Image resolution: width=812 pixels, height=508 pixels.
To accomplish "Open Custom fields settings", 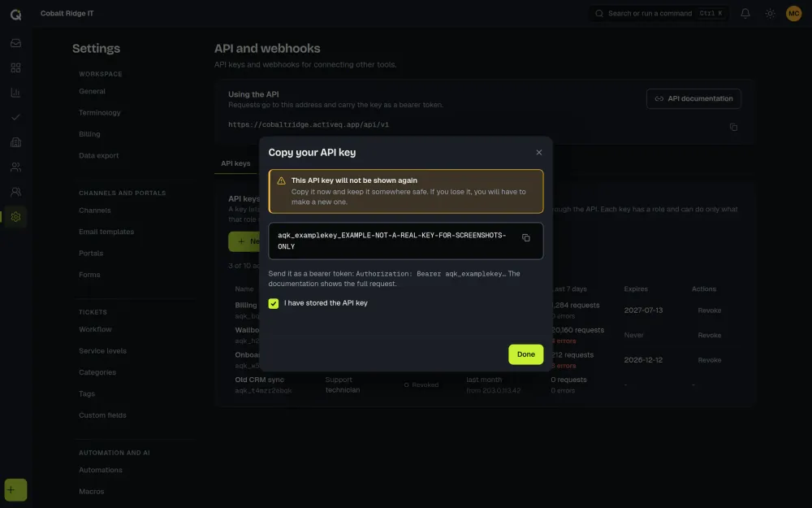I will pyautogui.click(x=102, y=415).
